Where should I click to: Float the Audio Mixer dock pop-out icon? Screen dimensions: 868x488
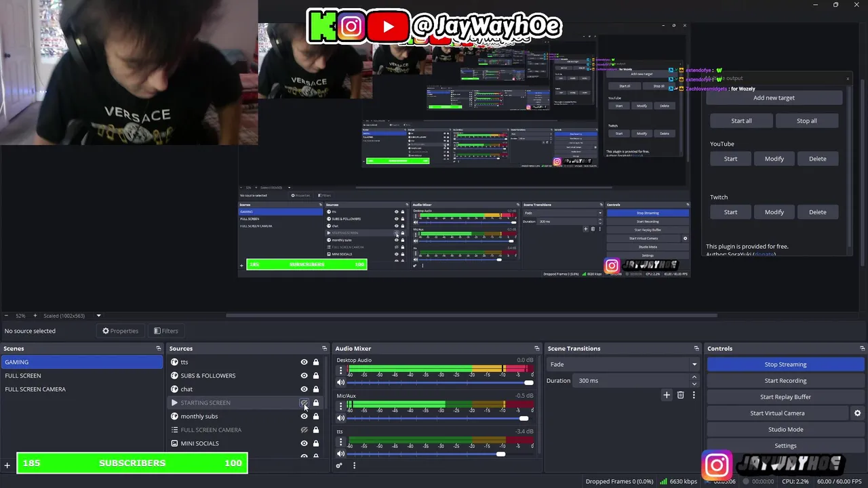(536, 348)
